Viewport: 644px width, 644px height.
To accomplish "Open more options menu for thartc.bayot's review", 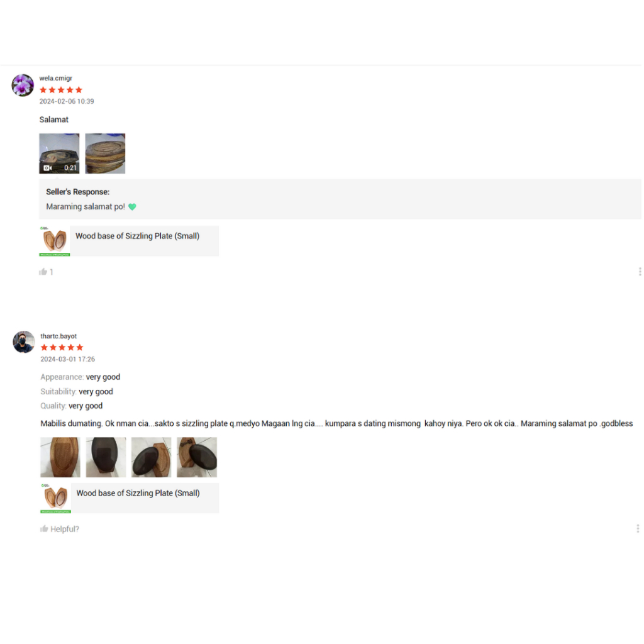I will (x=638, y=528).
